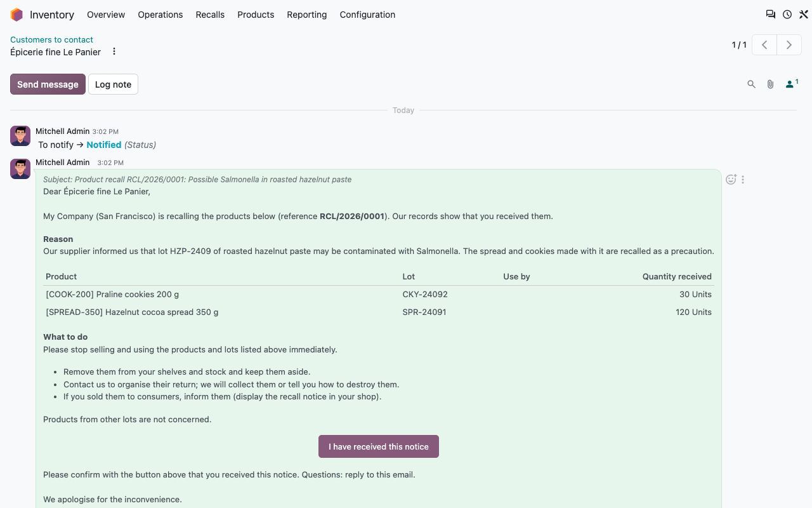Click the Inventory app logo icon
812x508 pixels.
[16, 15]
